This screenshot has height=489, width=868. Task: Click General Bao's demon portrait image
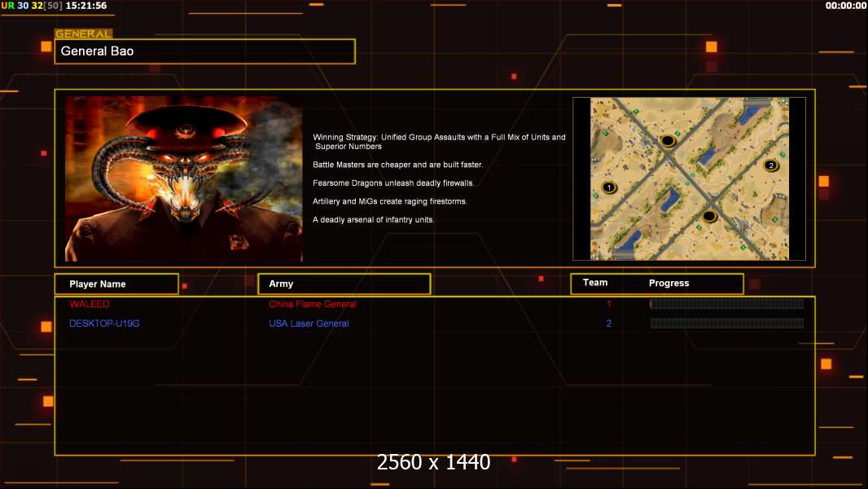point(183,178)
